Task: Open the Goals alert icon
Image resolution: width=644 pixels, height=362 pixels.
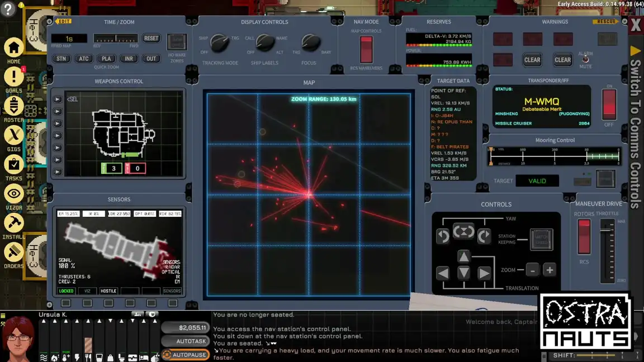Action: coord(13,77)
